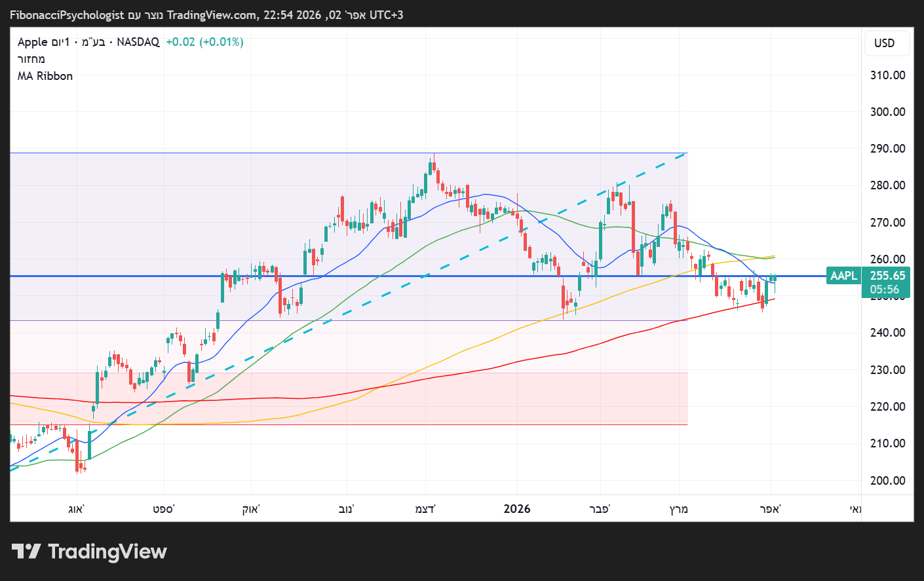Click the Apple symbol title in legend
Image resolution: width=924 pixels, height=581 pixels.
click(32, 42)
